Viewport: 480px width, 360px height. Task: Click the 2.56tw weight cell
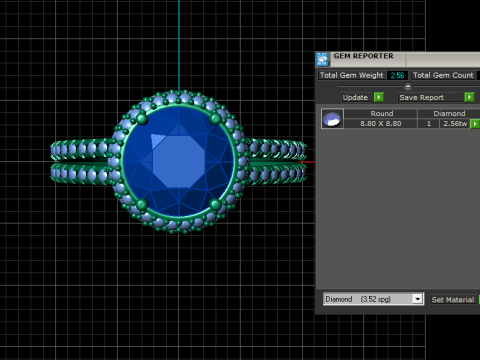pyautogui.click(x=455, y=124)
